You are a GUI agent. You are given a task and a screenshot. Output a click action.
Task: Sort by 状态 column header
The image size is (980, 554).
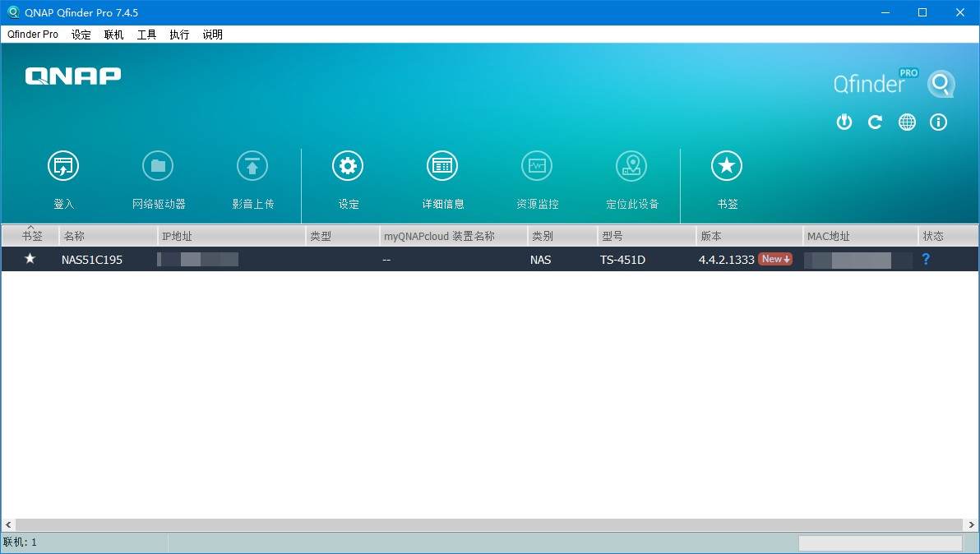[x=948, y=236]
